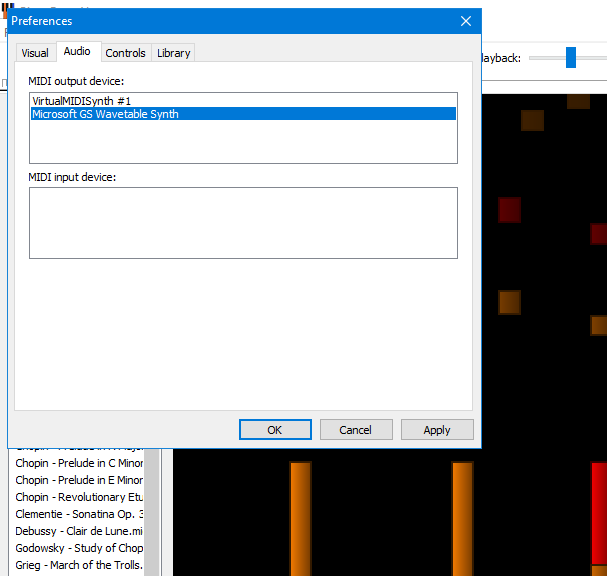Open the Library preferences tab
Image resolution: width=607 pixels, height=576 pixels.
click(173, 53)
